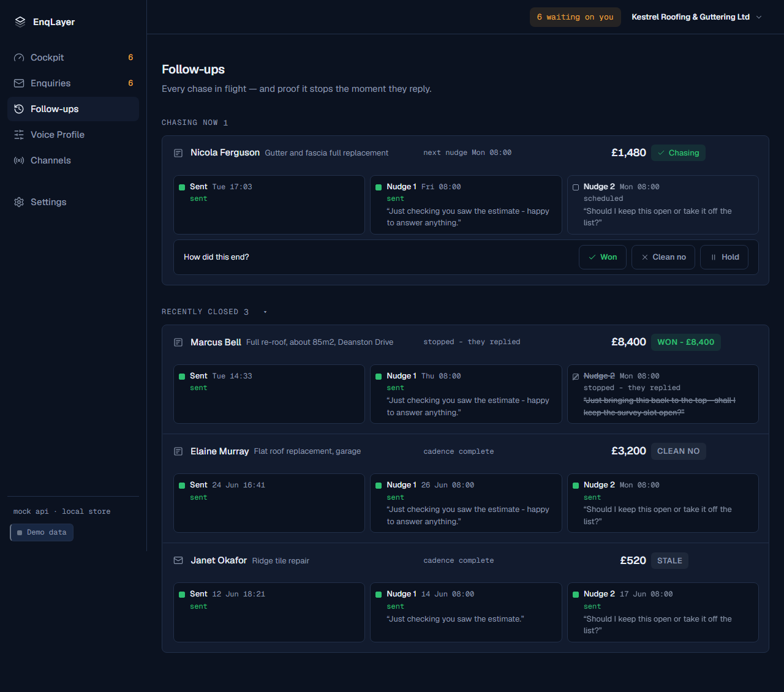Click the form icon beside Elaine Murray
This screenshot has height=692, width=784.
[x=178, y=451]
